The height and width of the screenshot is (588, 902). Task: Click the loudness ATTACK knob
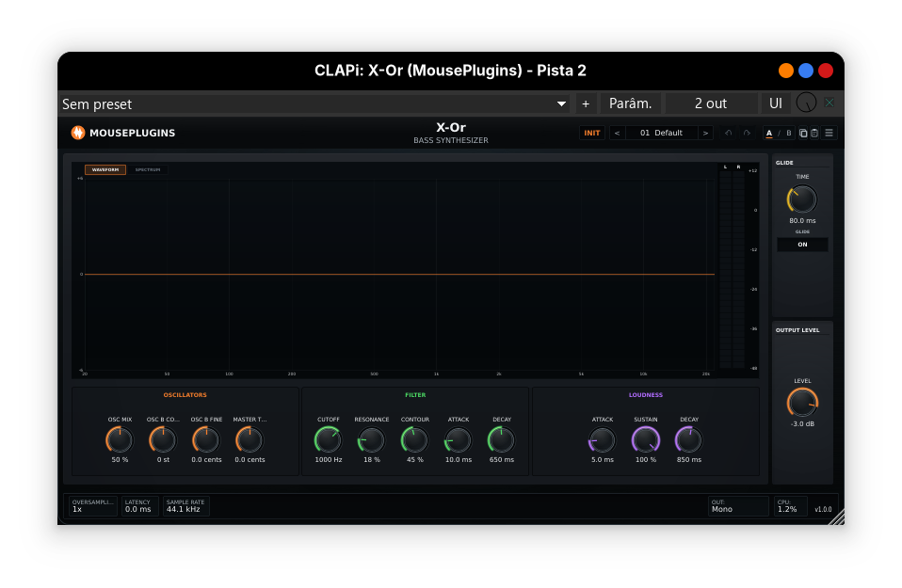tap(603, 440)
